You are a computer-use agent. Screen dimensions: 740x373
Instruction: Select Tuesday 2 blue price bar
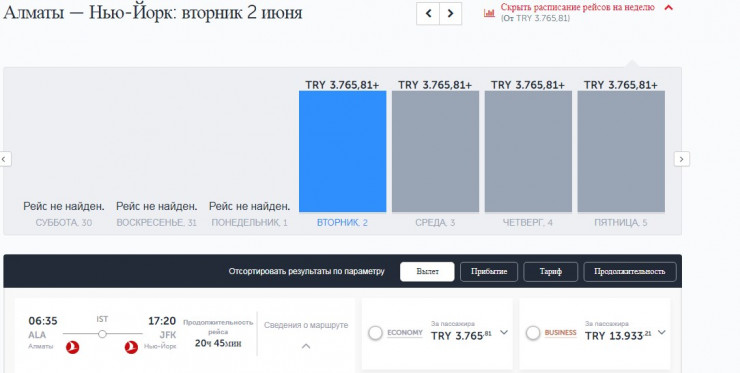(x=343, y=152)
